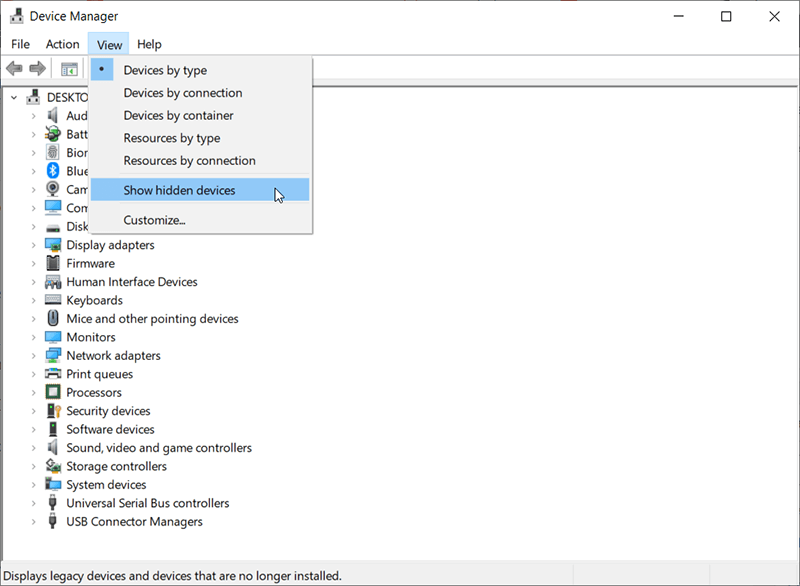Open the Customize... dialog

pyautogui.click(x=201, y=220)
